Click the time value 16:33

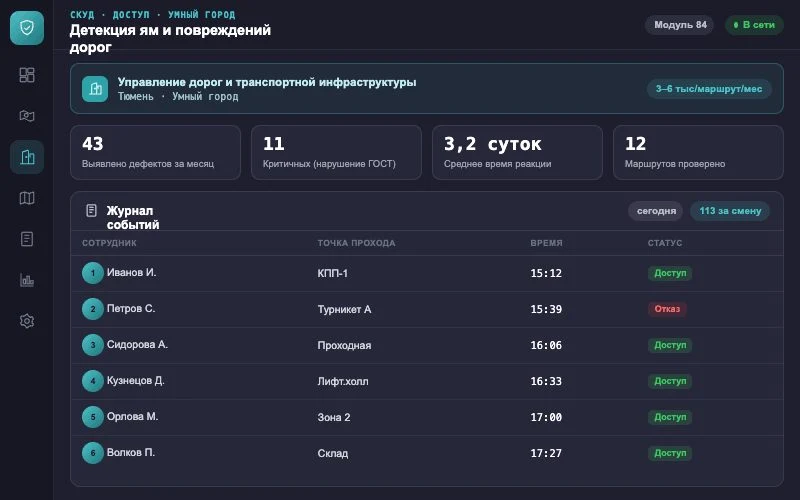coord(546,381)
